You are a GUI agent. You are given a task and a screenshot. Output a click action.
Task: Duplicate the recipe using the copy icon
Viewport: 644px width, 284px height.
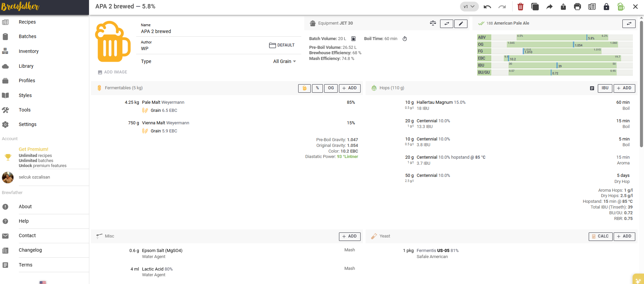[535, 7]
